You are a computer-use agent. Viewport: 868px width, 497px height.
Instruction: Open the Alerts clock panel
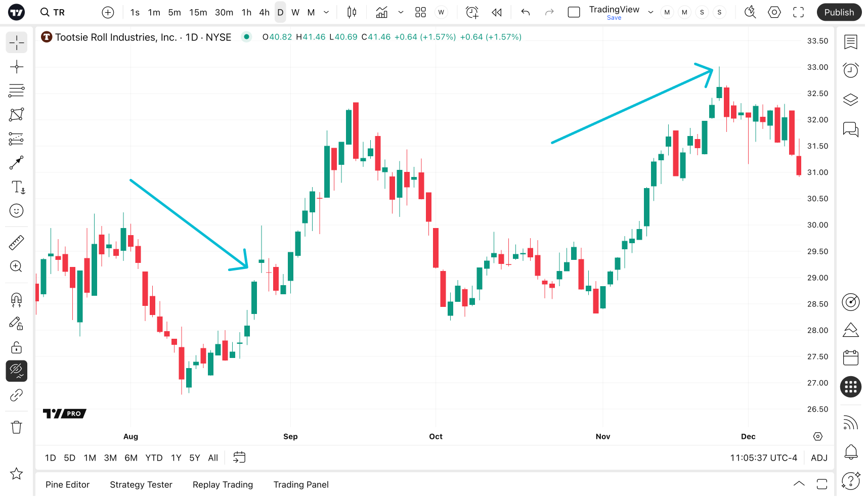(851, 70)
